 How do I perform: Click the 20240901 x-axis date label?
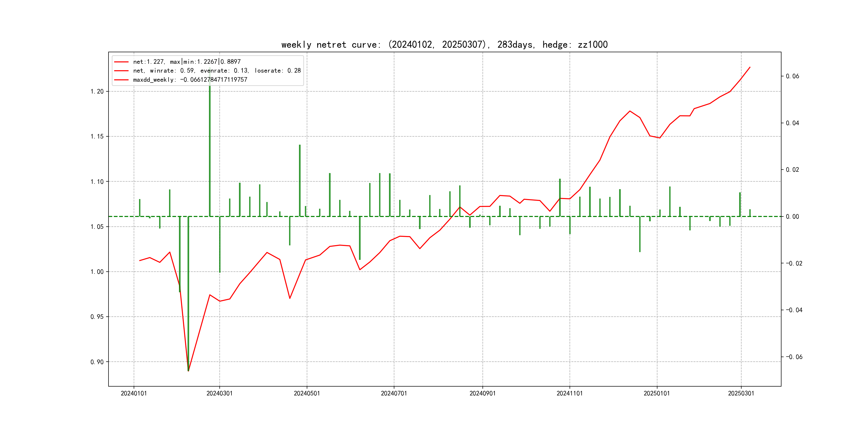(x=482, y=393)
